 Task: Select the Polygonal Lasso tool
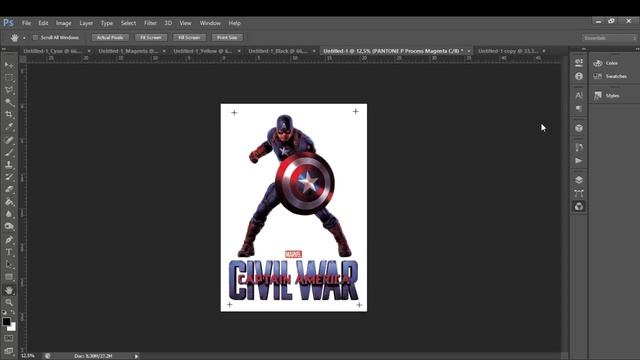click(x=9, y=90)
